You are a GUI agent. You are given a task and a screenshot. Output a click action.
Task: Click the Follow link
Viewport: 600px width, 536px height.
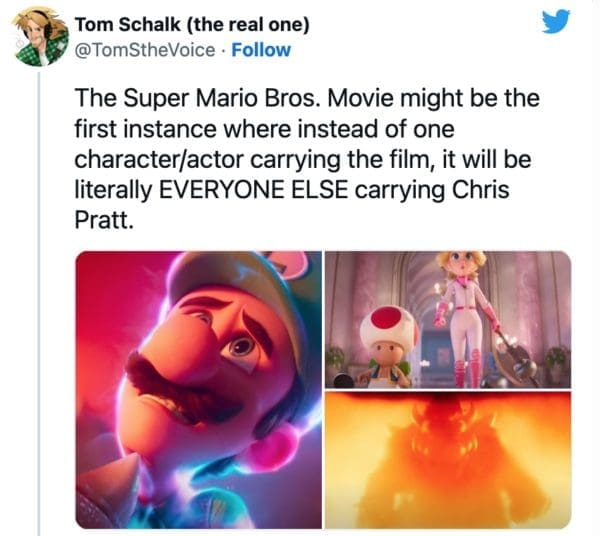click(x=263, y=49)
